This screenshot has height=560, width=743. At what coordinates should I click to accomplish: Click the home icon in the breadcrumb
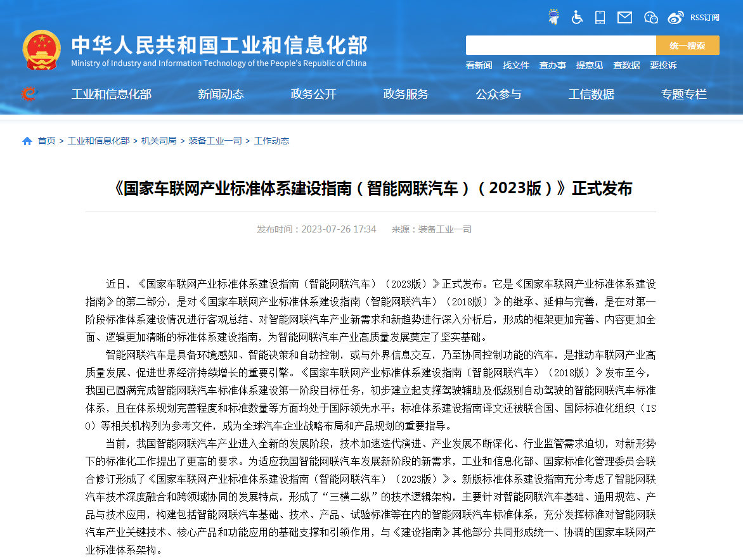pos(26,141)
